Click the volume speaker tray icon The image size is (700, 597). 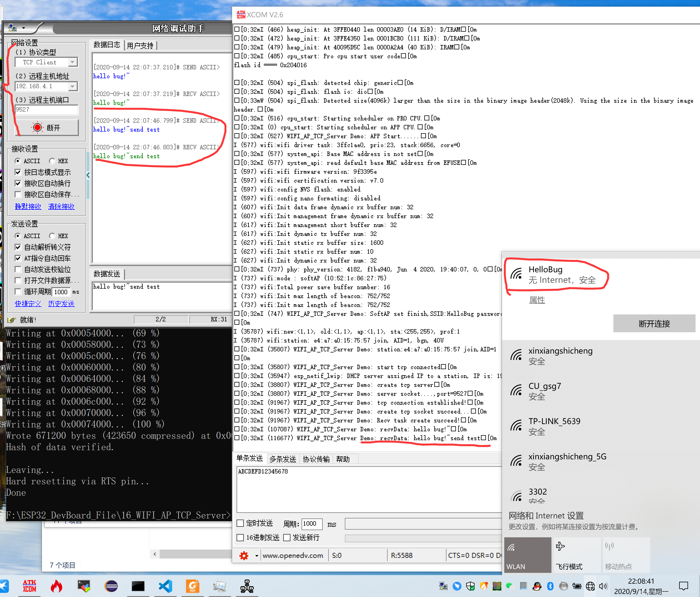(603, 586)
